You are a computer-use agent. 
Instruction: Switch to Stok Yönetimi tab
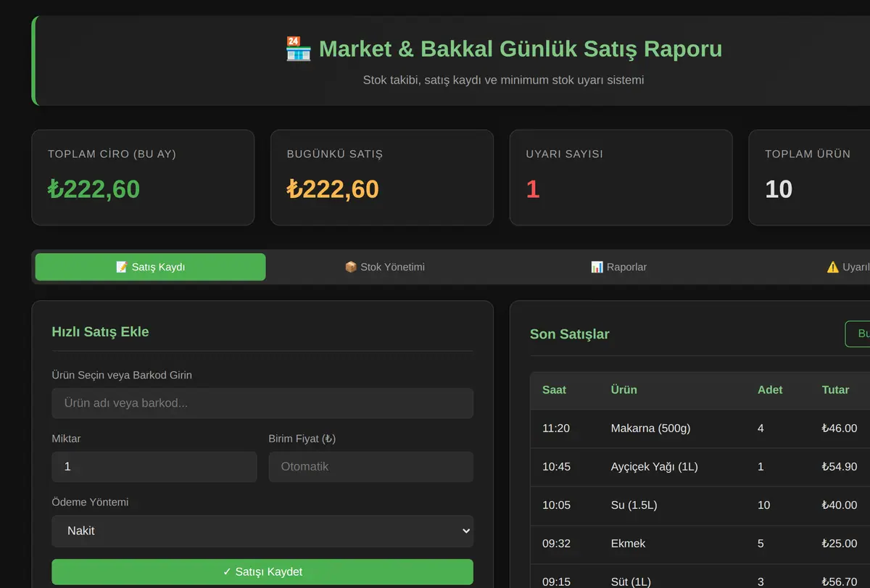pyautogui.click(x=384, y=267)
